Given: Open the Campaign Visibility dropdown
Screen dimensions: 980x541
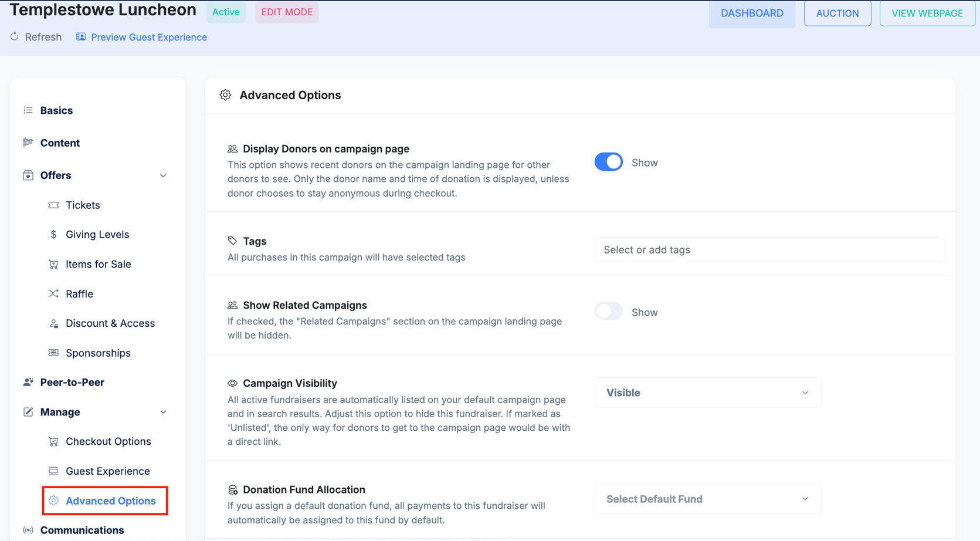Looking at the screenshot, I should pyautogui.click(x=708, y=393).
